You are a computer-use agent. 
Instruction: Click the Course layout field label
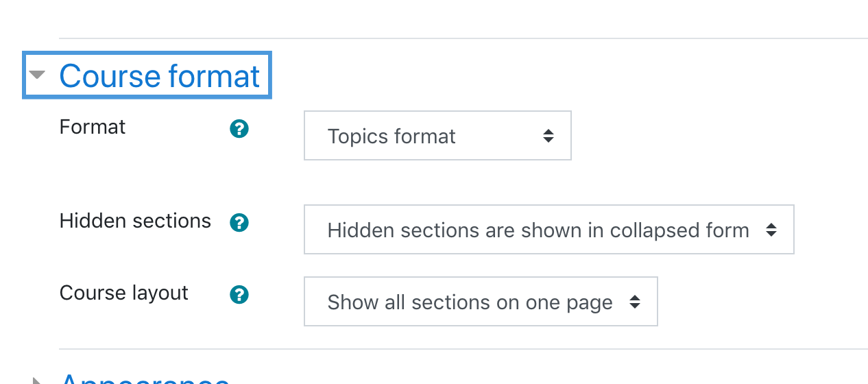[x=124, y=293]
